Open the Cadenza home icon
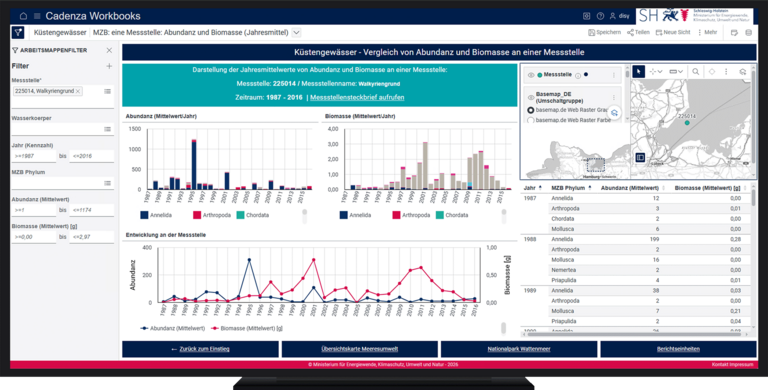 (23, 16)
